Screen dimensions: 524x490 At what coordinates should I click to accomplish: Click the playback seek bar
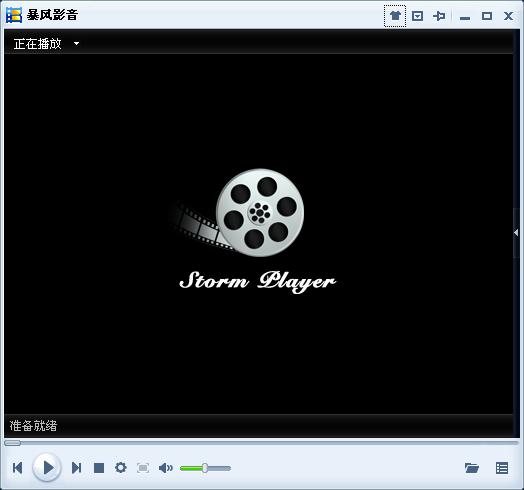pyautogui.click(x=261, y=443)
